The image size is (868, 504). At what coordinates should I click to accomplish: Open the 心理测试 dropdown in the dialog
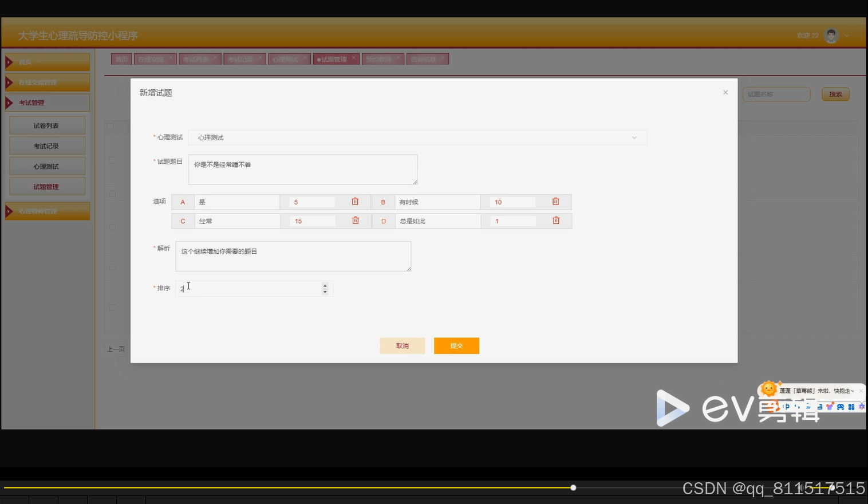pyautogui.click(x=417, y=137)
